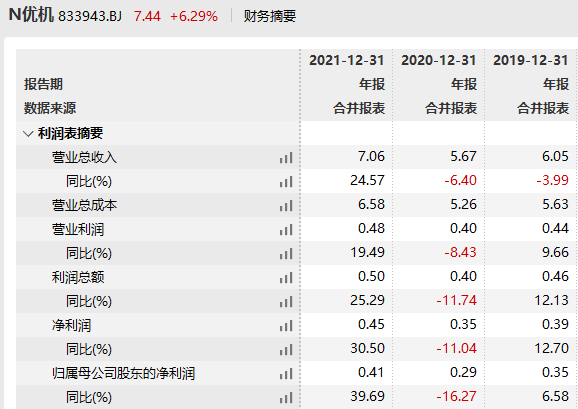
Task: Select the 利润表摘要 section heading
Action: [x=70, y=133]
